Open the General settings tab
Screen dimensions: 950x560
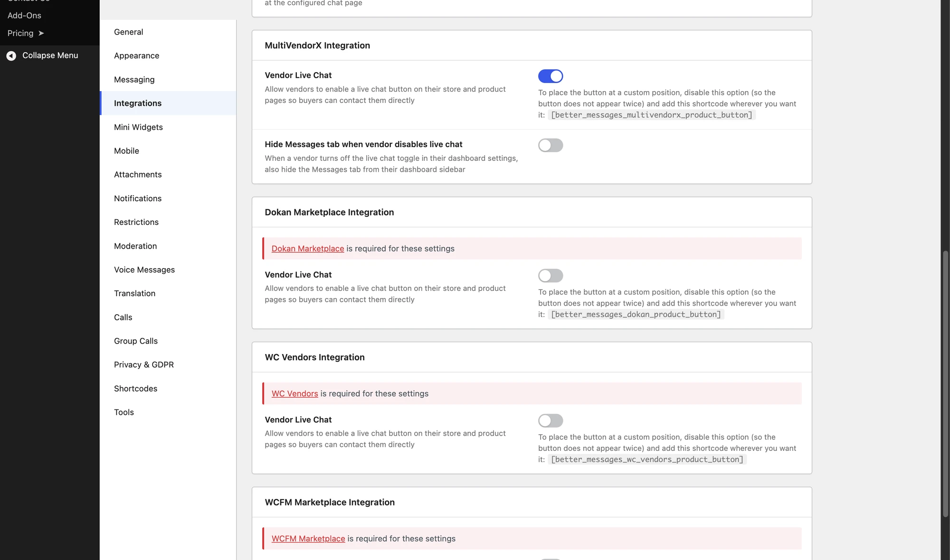(168, 32)
